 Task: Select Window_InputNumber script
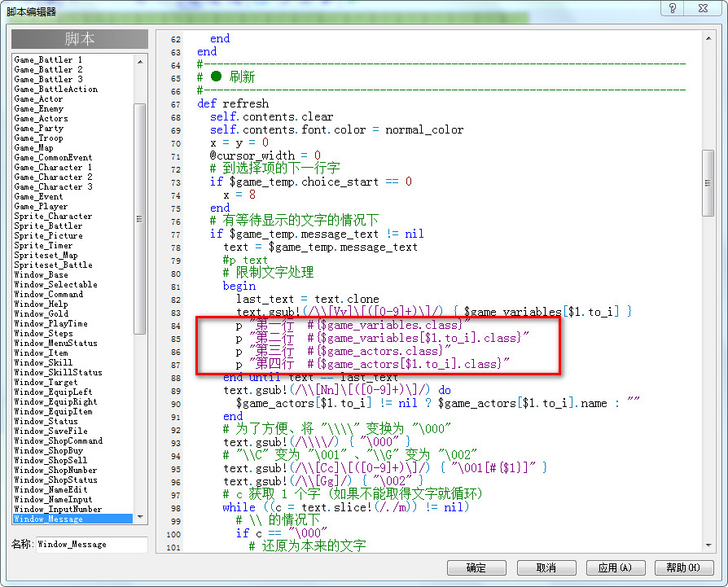(59, 509)
